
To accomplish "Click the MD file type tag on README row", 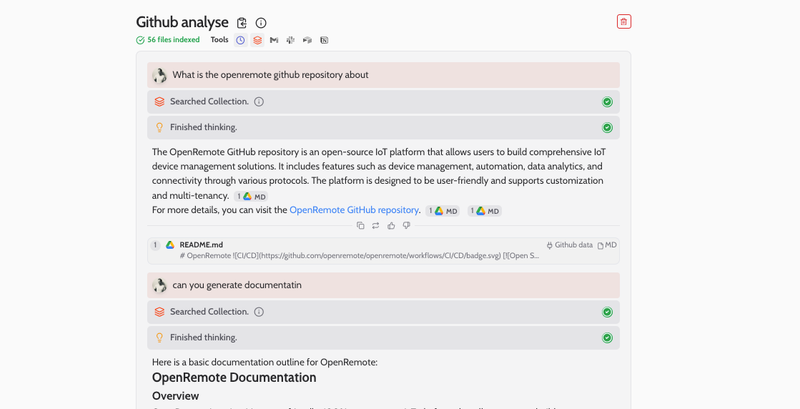I will coord(607,245).
